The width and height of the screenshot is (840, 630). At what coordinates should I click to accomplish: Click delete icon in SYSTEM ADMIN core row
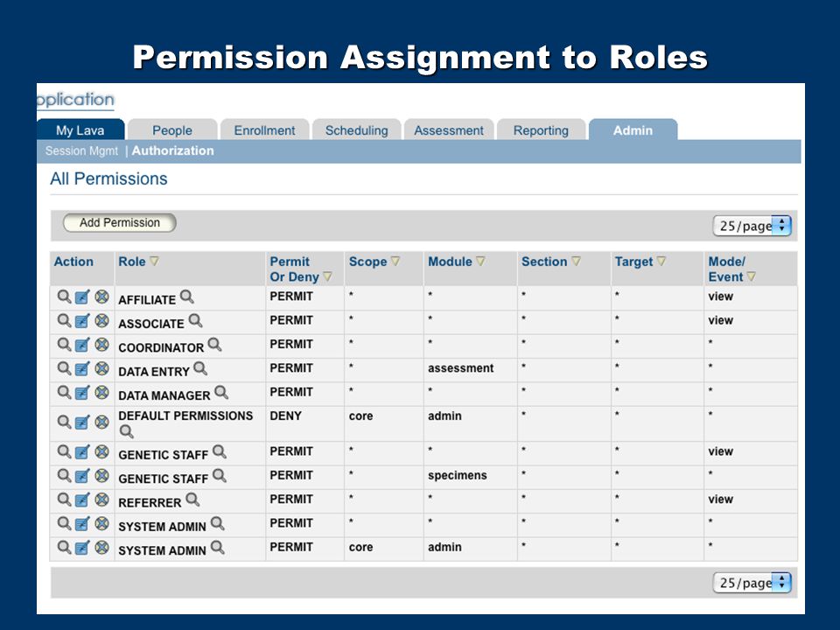pos(101,547)
